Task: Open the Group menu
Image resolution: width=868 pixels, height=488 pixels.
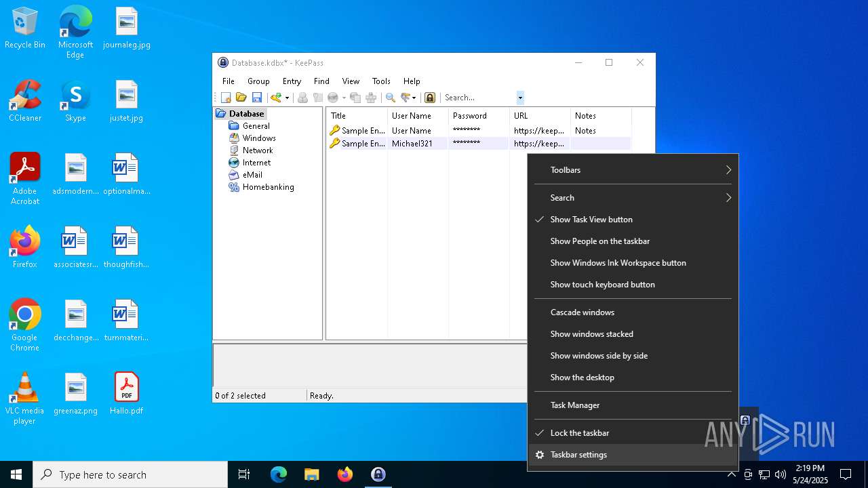Action: [x=258, y=81]
